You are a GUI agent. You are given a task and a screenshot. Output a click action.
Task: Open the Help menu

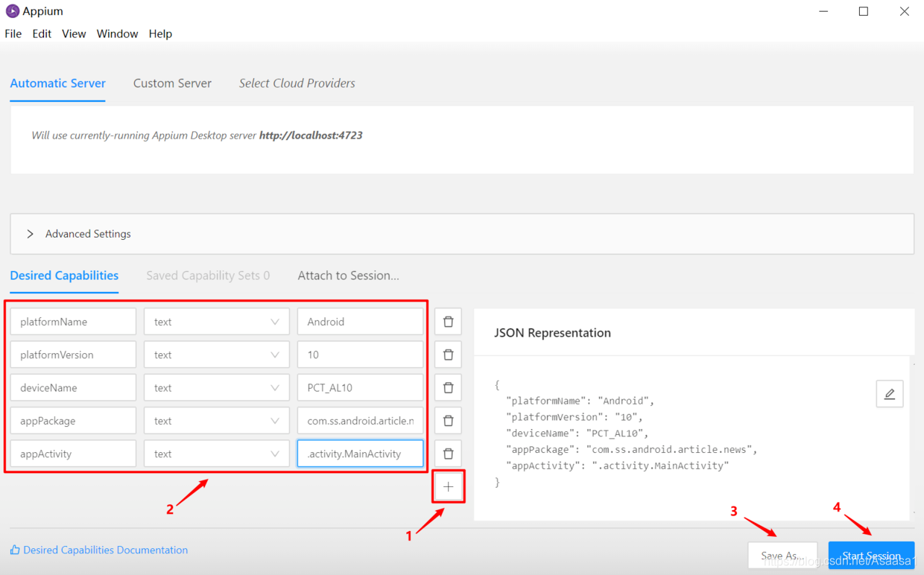[x=160, y=34]
